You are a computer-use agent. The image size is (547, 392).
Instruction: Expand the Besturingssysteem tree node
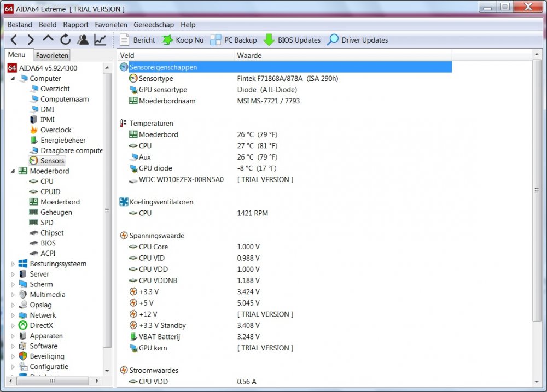(x=13, y=264)
